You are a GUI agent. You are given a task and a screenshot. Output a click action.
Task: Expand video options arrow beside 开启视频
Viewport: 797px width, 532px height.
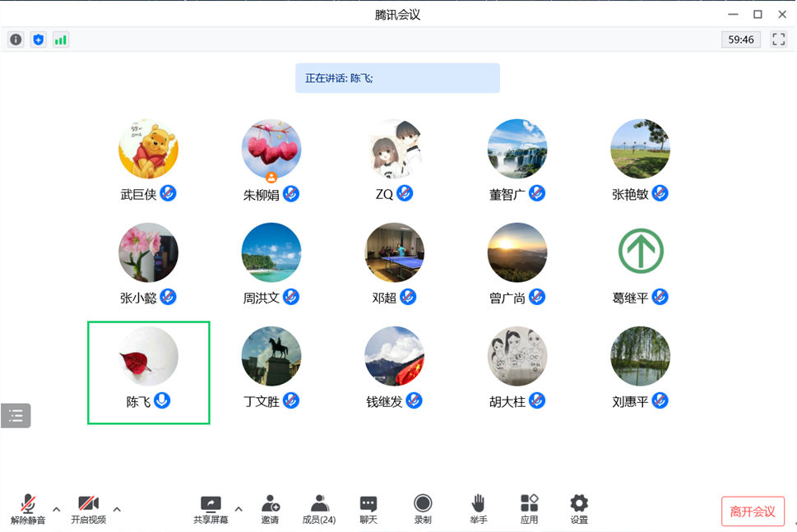117,510
